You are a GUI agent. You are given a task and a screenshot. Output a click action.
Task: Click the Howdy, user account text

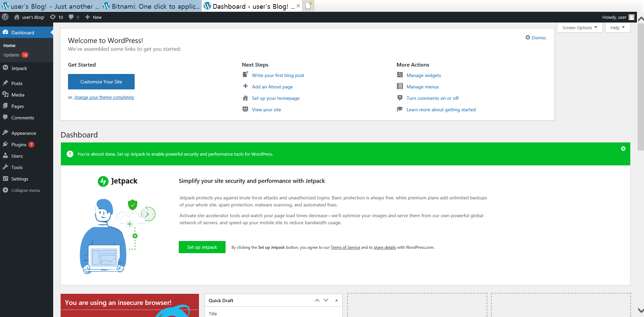(x=614, y=17)
